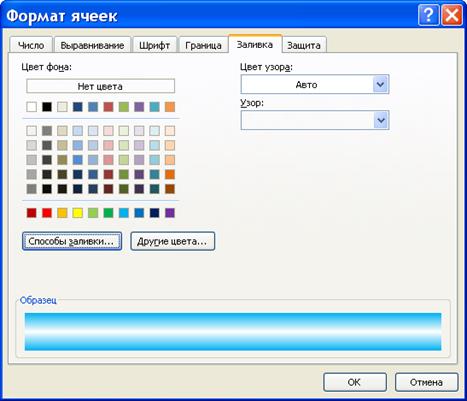The image size is (467, 401).
Task: Select the Граница tab
Action: click(x=203, y=45)
